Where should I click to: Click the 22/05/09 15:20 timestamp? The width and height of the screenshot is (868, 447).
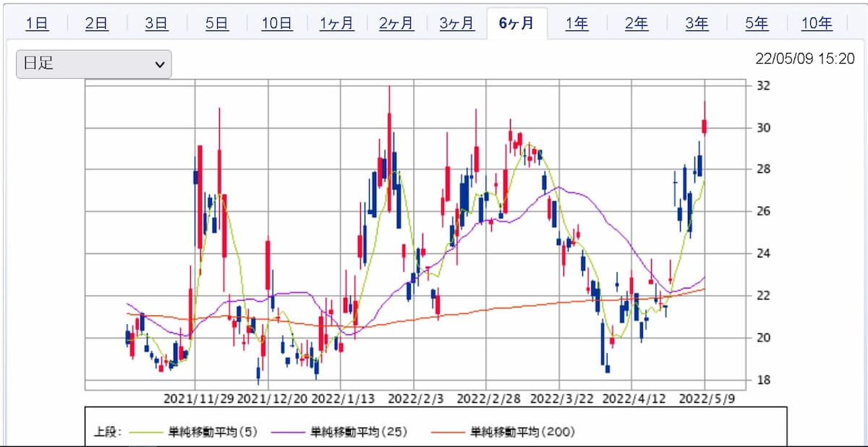click(x=805, y=59)
